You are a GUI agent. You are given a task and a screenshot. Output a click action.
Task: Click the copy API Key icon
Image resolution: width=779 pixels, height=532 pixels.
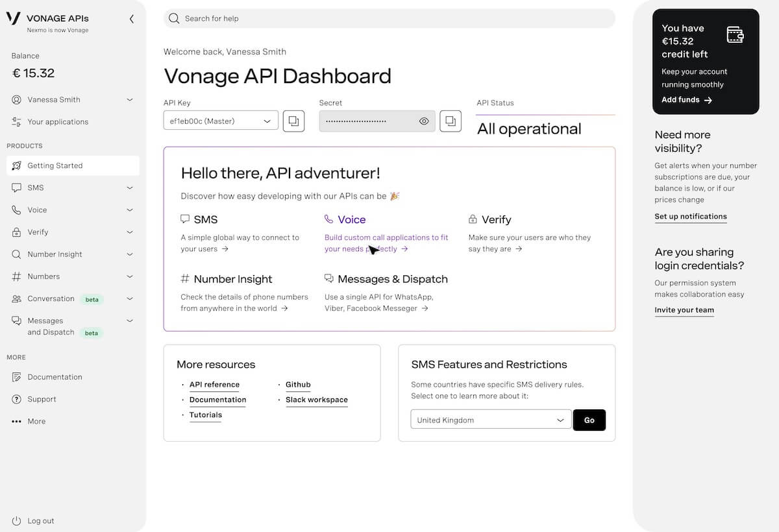293,121
